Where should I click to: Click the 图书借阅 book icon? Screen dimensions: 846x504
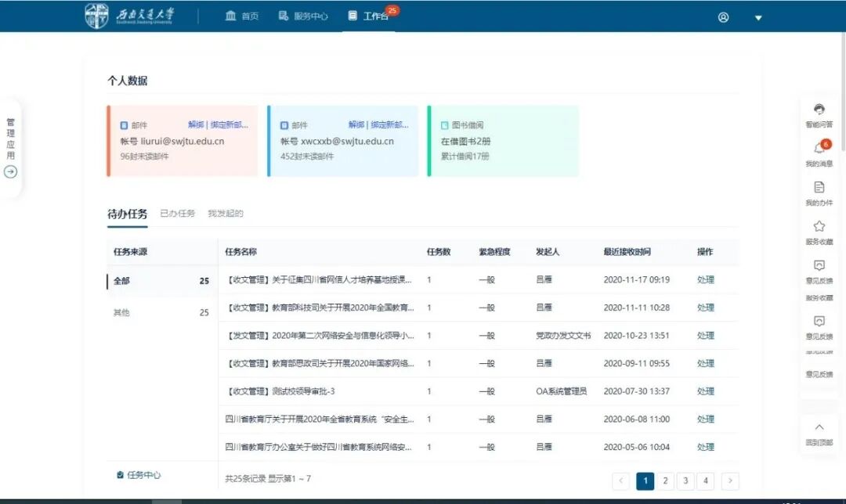pyautogui.click(x=445, y=125)
